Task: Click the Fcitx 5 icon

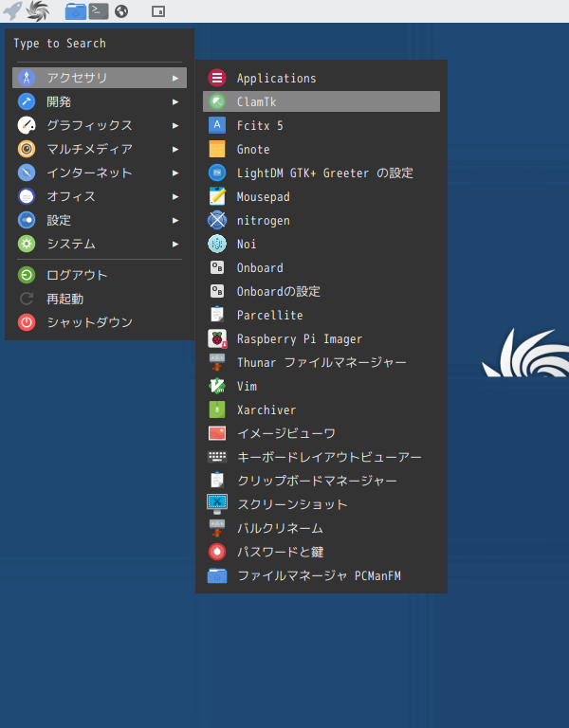Action: click(x=217, y=125)
